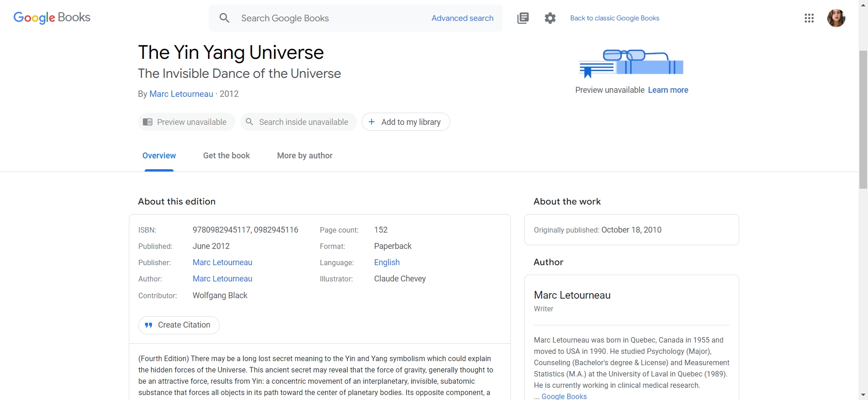Go back to classic Google Books
The width and height of the screenshot is (868, 400).
pyautogui.click(x=614, y=18)
